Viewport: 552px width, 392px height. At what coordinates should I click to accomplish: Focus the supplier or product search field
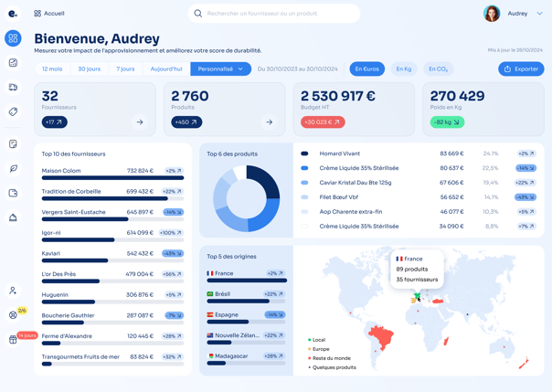coord(274,14)
